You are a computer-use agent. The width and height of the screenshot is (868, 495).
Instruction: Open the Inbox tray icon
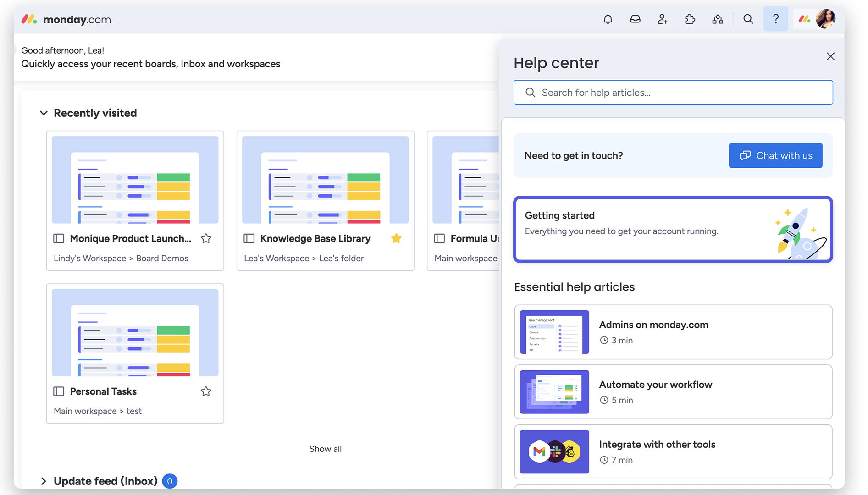pos(635,19)
